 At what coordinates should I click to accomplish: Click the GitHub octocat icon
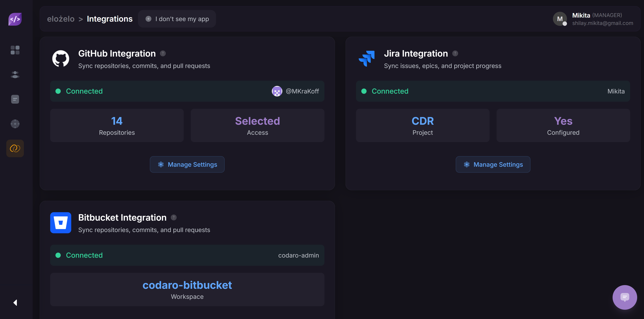[x=61, y=58]
